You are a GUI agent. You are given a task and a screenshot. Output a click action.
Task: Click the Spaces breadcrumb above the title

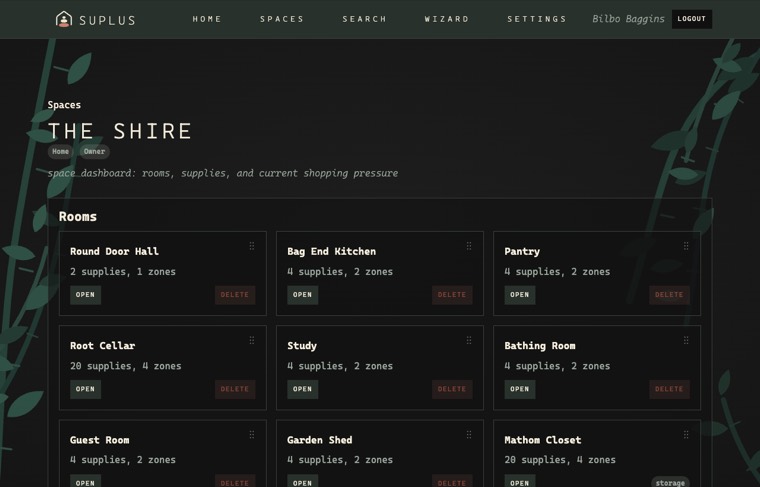click(x=64, y=105)
